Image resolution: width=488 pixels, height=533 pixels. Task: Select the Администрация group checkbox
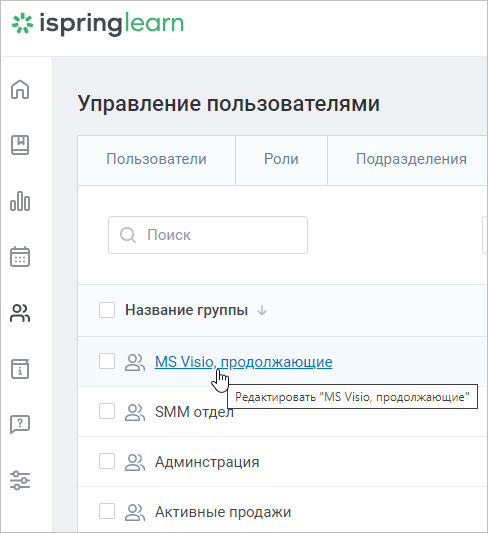[x=107, y=461]
